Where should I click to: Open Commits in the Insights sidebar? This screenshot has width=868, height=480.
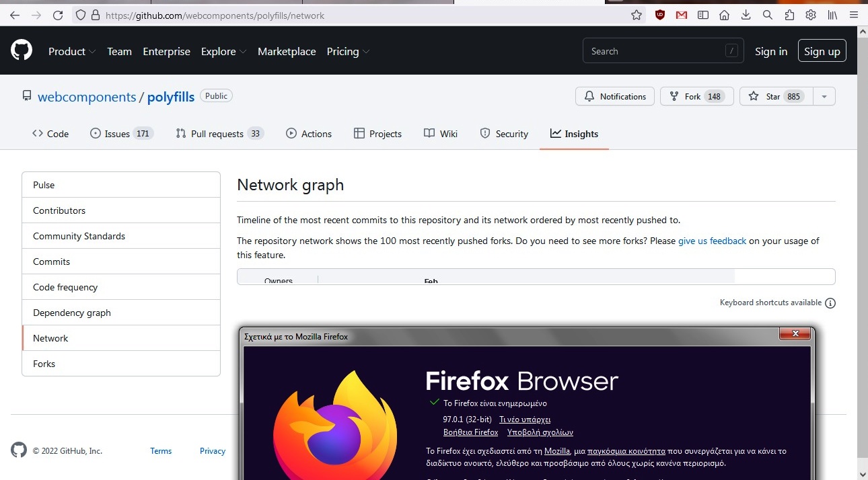[x=121, y=262]
